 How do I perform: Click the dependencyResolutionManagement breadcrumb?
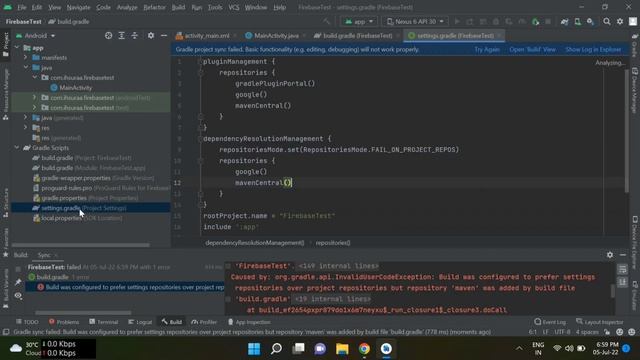click(x=254, y=243)
